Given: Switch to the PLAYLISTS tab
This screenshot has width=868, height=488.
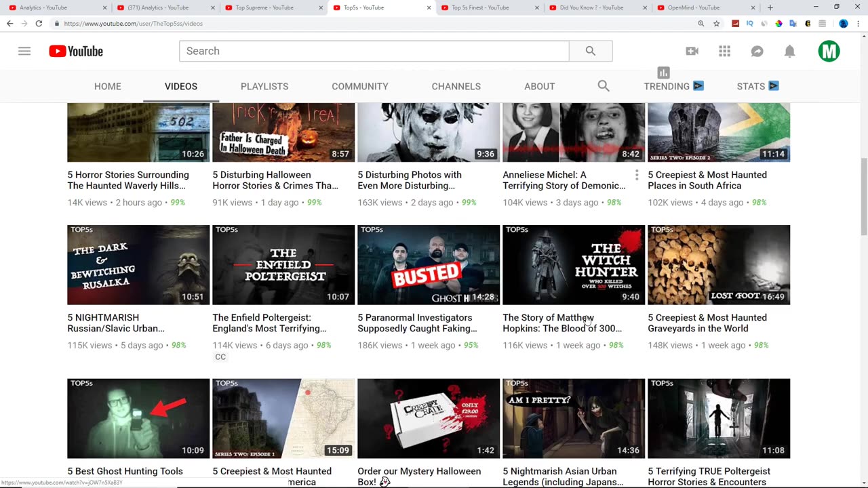Looking at the screenshot, I should 264,86.
